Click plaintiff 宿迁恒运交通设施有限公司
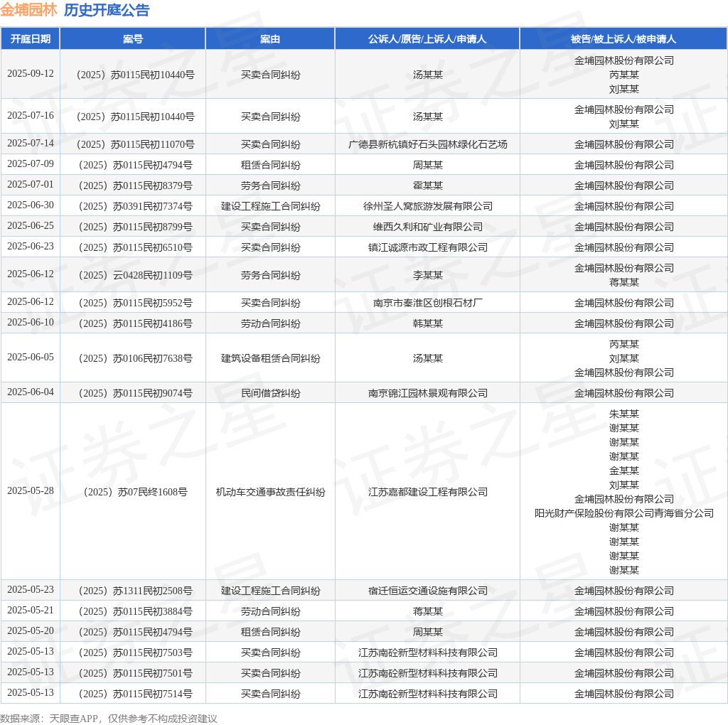728x725 pixels. tap(427, 591)
